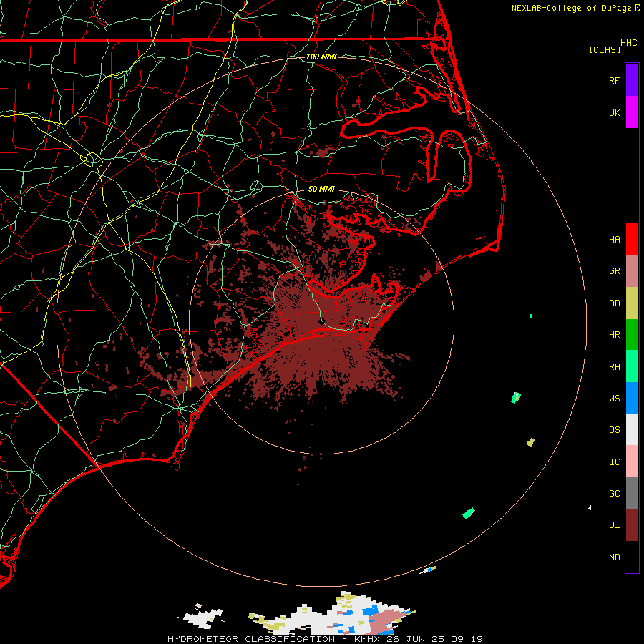Screen dimensions: 644x644
Task: Click the 'IC' legend label
Action: click(614, 462)
